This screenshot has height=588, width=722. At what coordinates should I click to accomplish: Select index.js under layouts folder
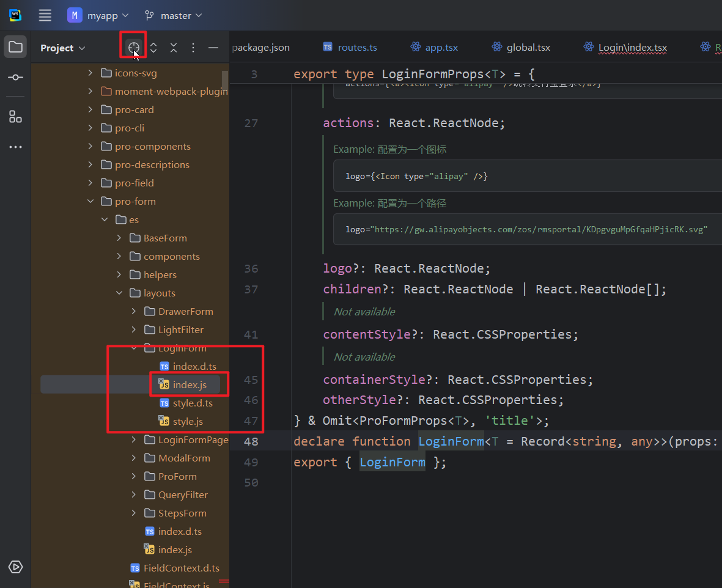point(169,549)
